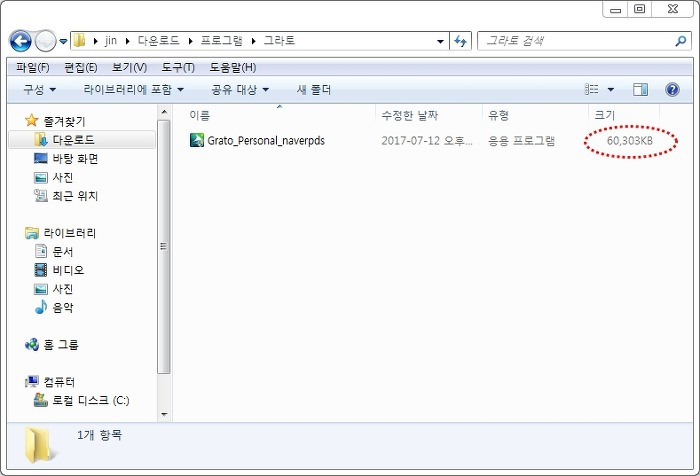This screenshot has width=700, height=476.
Task: Click the 다운로드 folder icon in sidebar
Action: (x=41, y=140)
